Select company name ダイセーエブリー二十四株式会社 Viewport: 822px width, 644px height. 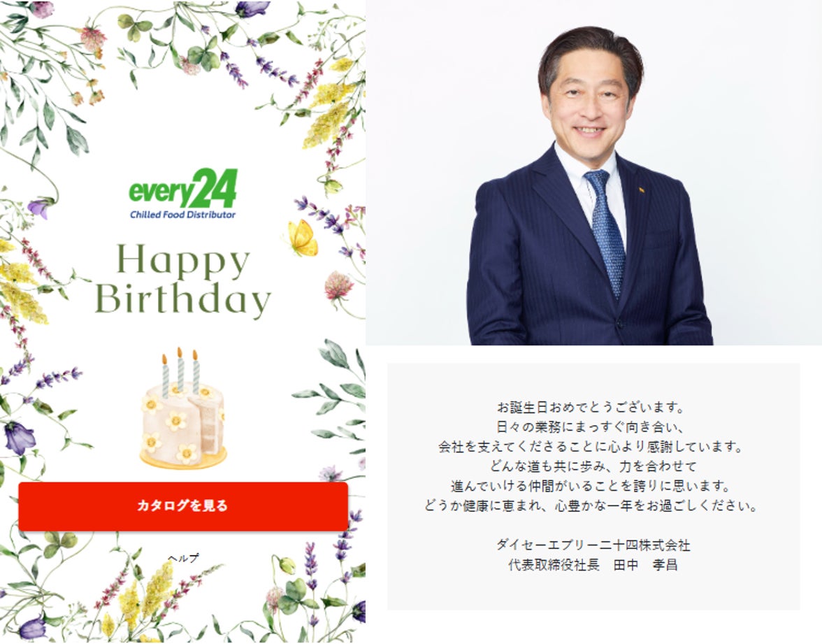593,545
